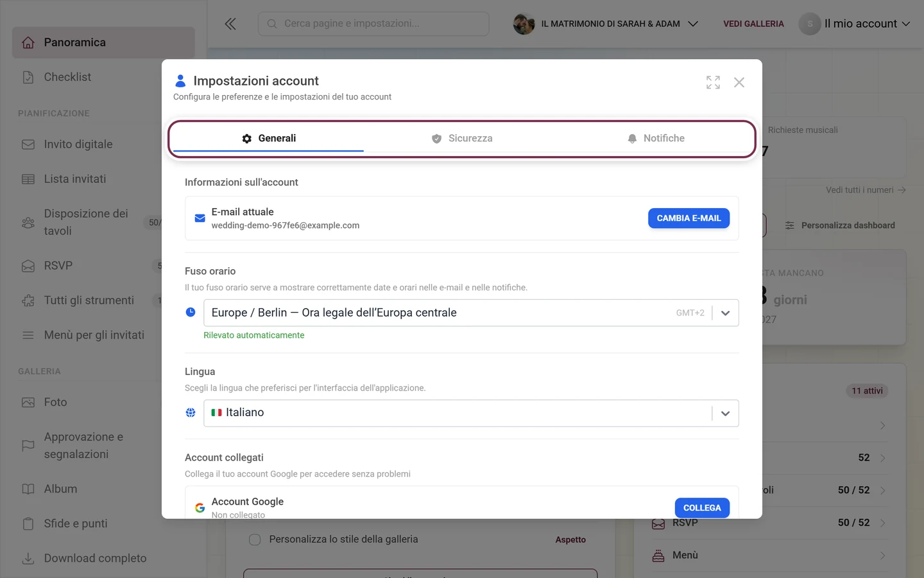924x578 pixels.
Task: Follow the Vedi tutti i numeri link
Action: coord(866,190)
